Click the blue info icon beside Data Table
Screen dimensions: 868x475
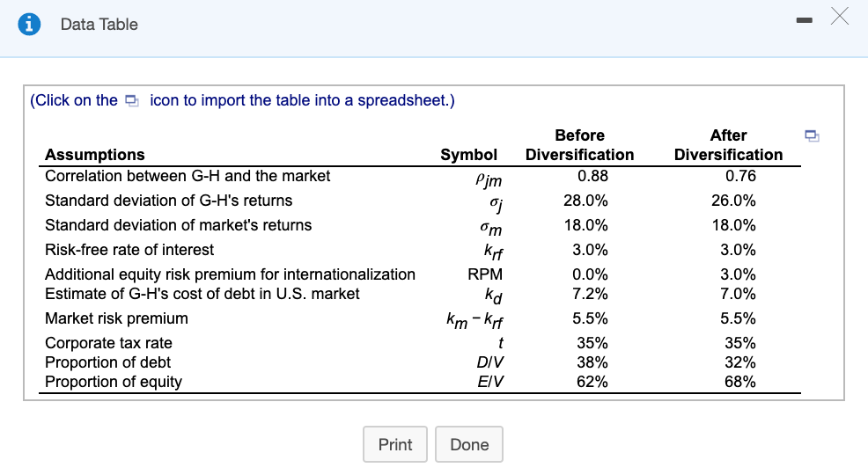(x=31, y=25)
